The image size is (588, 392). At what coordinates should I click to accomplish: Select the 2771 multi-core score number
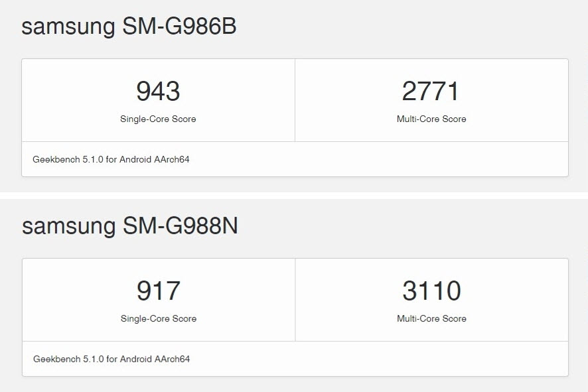point(431,91)
